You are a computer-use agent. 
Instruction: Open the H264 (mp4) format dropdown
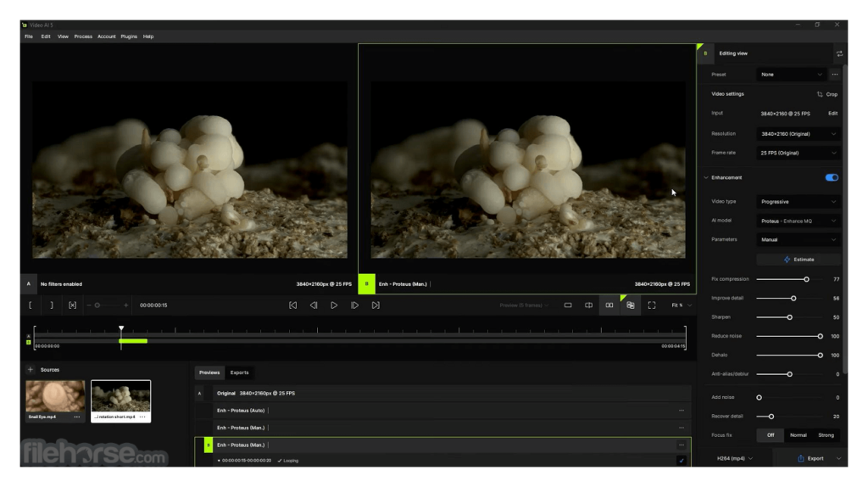pos(735,459)
